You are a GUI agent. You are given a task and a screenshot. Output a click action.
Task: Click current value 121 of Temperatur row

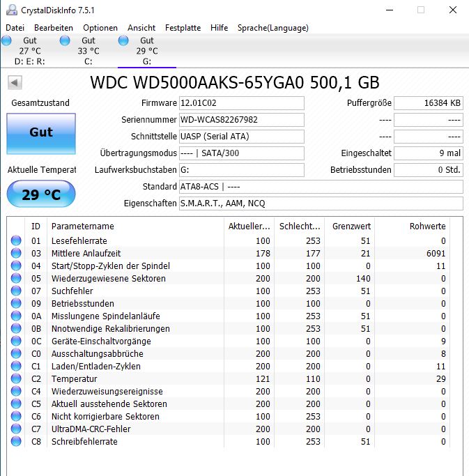coord(263,379)
